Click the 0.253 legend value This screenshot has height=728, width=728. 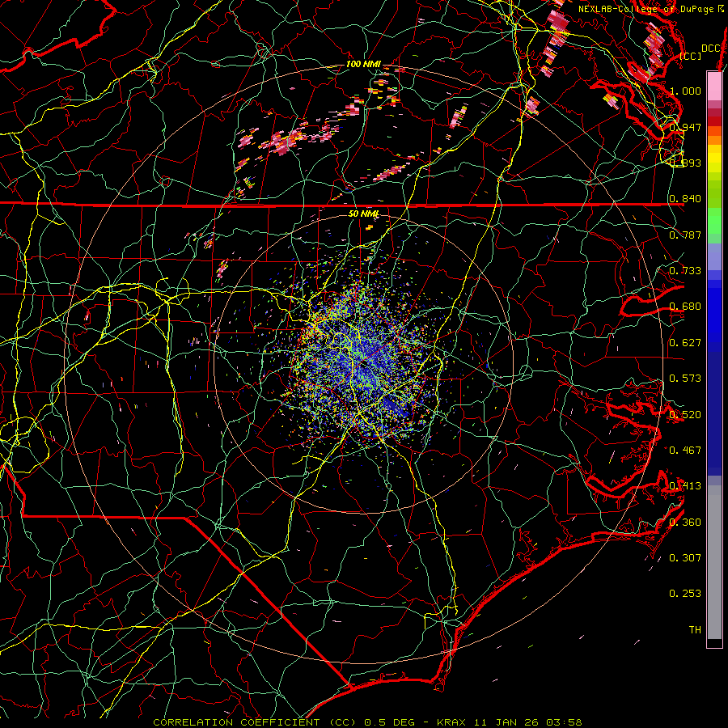click(685, 594)
